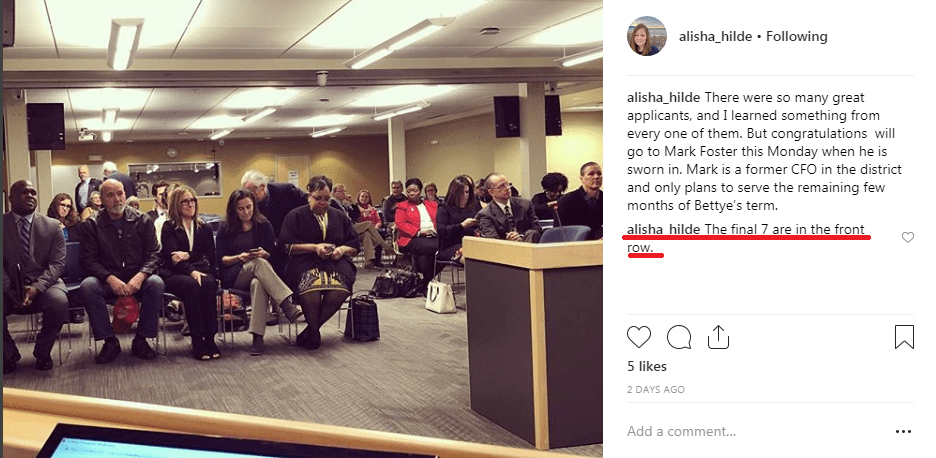Open the more options three-dots menu
Viewport: 936px width, 458px height.
point(903,431)
